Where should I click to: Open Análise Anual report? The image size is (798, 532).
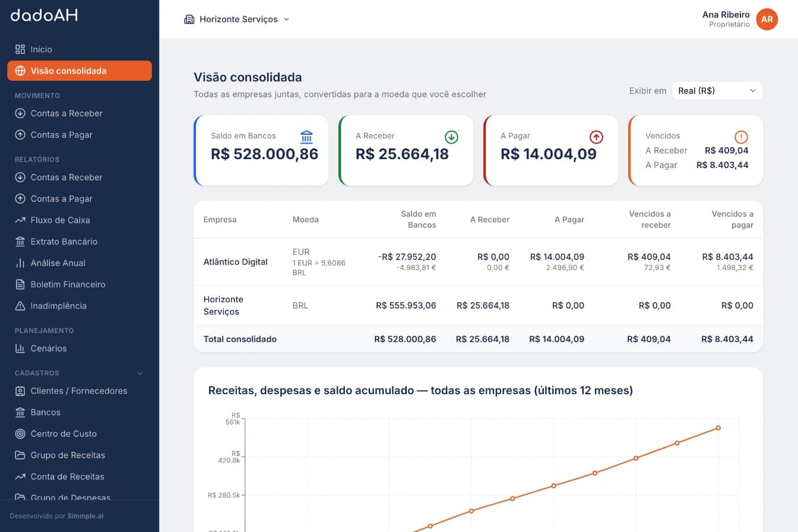tap(80, 263)
